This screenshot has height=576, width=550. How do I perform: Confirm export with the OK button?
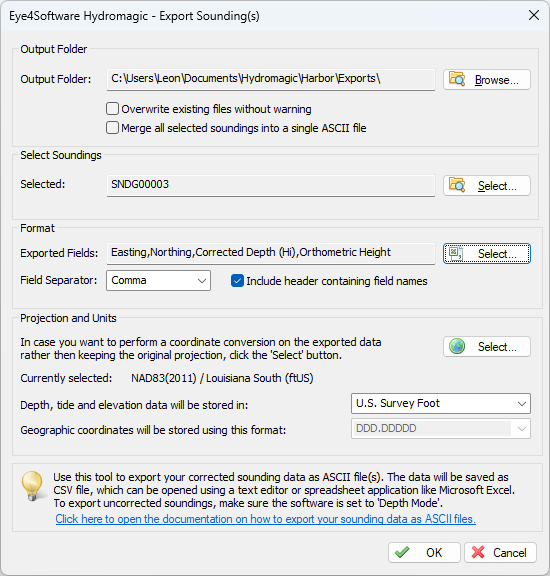pos(424,552)
